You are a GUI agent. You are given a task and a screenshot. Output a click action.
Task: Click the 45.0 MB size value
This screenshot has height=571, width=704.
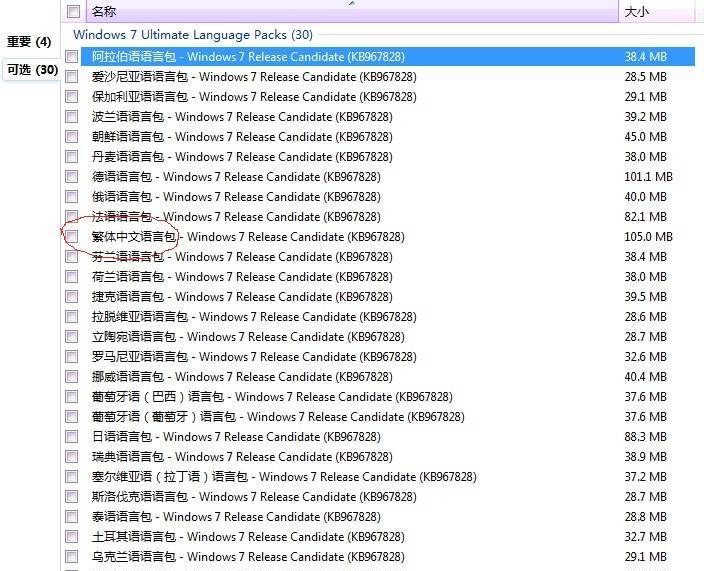pyautogui.click(x=646, y=136)
